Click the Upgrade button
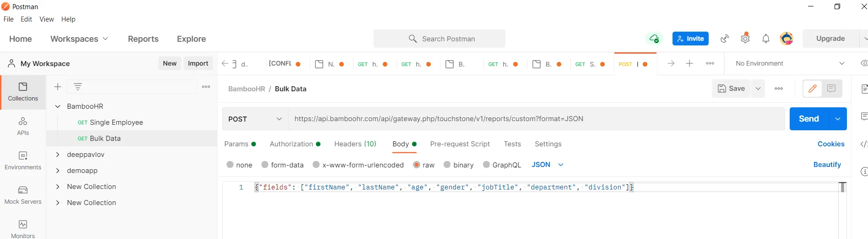 point(830,39)
